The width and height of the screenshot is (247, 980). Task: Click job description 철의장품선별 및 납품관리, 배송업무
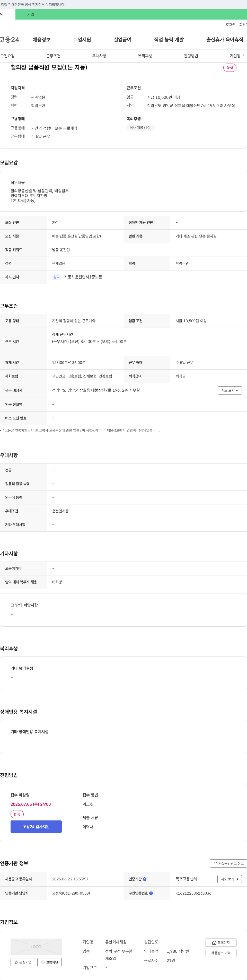click(x=40, y=191)
